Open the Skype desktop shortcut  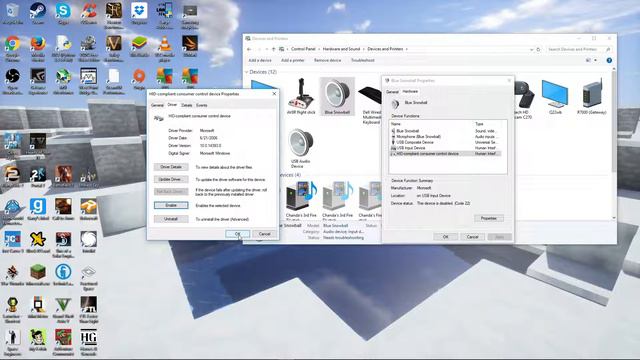point(63,14)
